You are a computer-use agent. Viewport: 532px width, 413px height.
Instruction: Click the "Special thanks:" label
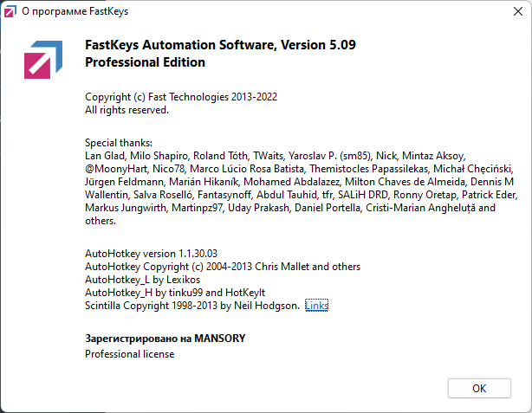pos(119,142)
